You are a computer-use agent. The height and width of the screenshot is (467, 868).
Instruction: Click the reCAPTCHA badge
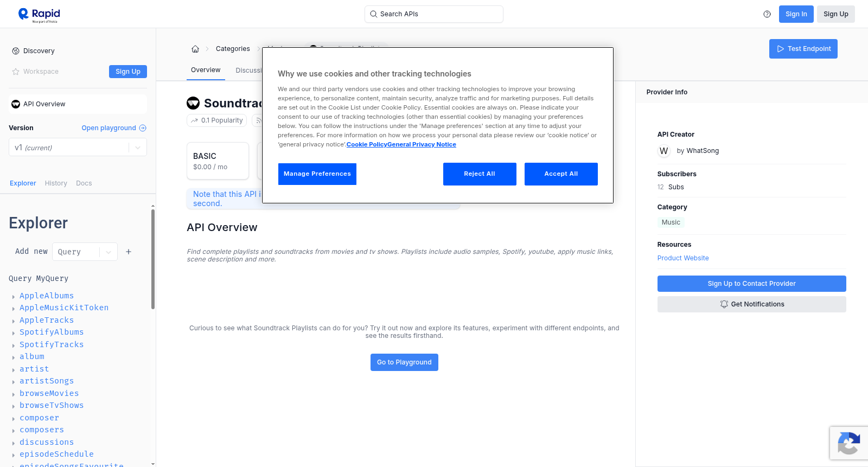point(849,443)
